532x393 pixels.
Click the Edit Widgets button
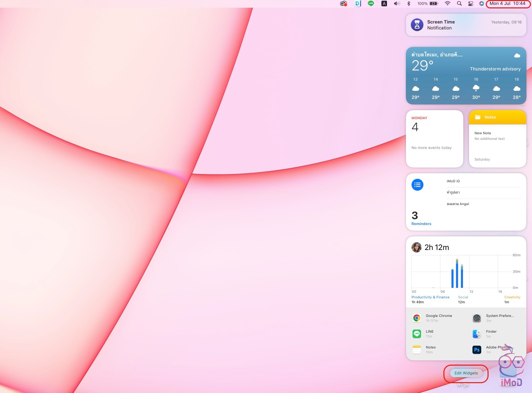click(466, 373)
